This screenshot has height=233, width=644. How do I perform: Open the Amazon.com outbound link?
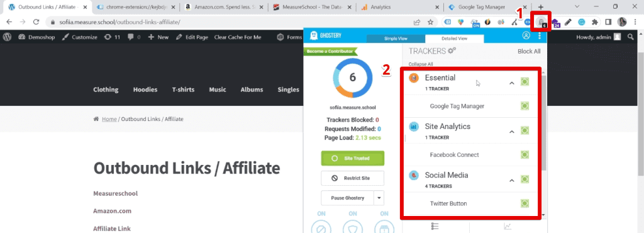point(112,211)
